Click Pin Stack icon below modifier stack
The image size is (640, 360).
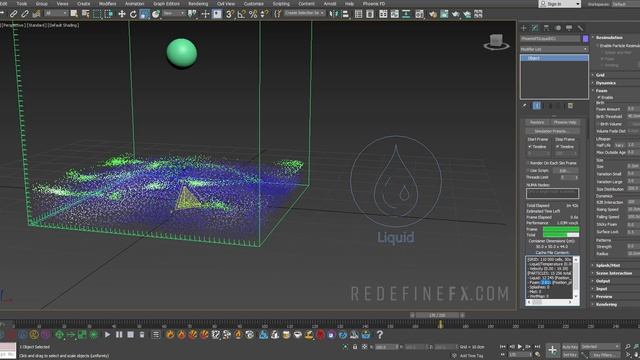pyautogui.click(x=525, y=106)
